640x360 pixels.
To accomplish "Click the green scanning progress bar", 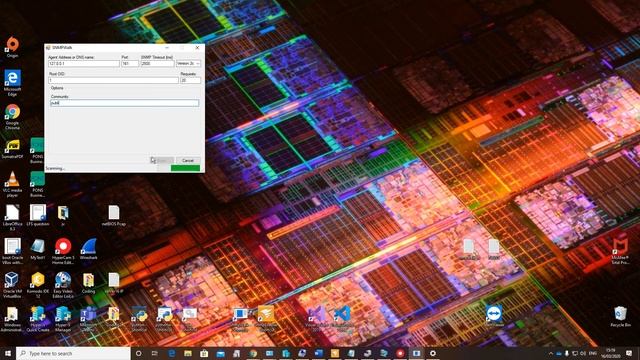I will [x=185, y=168].
